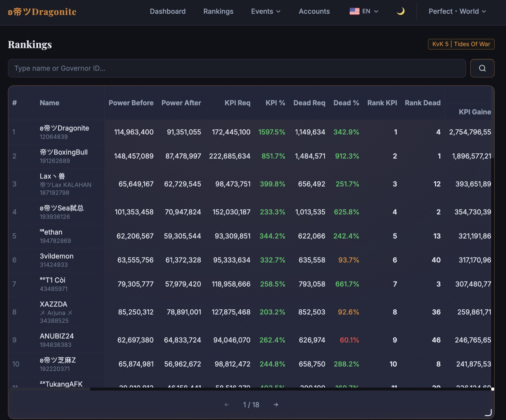Toggle dark mode with the moon icon
The height and width of the screenshot is (420, 506).
[400, 11]
